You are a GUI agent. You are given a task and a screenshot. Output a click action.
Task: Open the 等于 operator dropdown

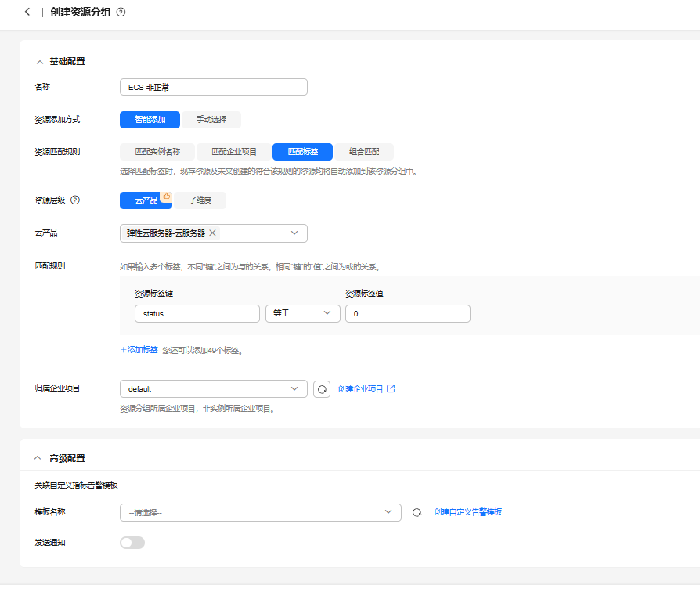(x=303, y=313)
